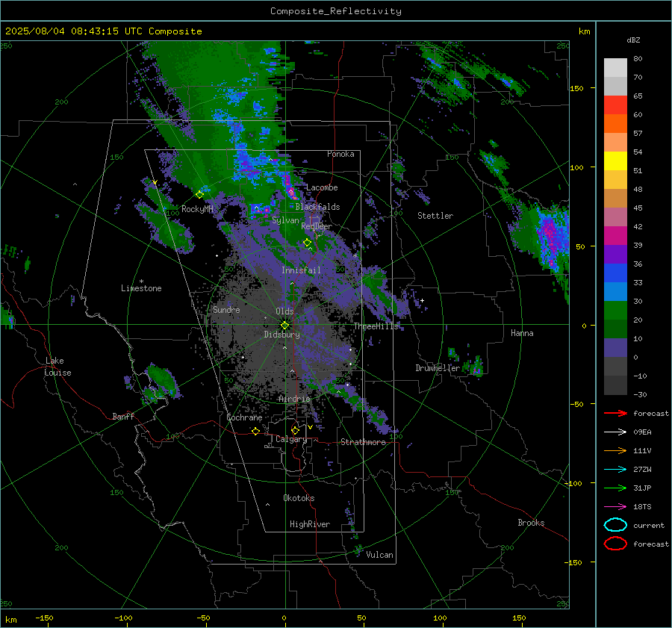The height and width of the screenshot is (628, 672).
Task: Select the 65 dBZ red color swatch
Action: (x=615, y=105)
